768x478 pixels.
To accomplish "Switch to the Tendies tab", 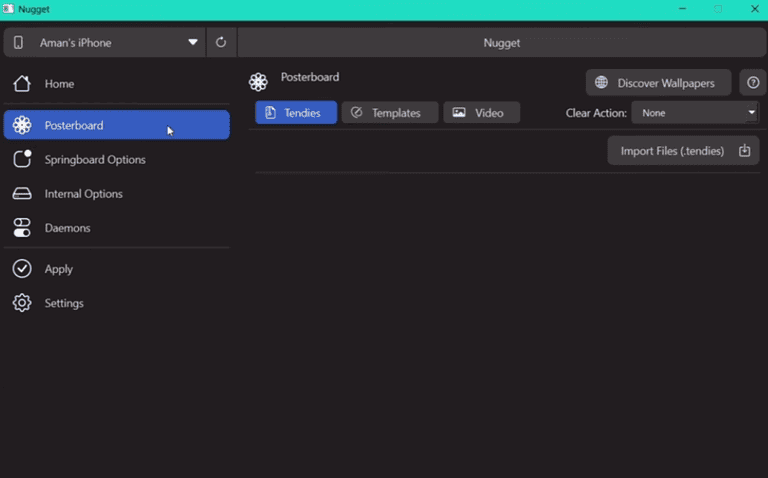I will 295,113.
